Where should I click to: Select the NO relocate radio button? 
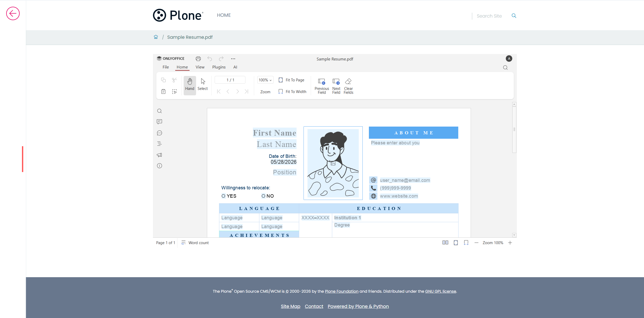pos(263,196)
